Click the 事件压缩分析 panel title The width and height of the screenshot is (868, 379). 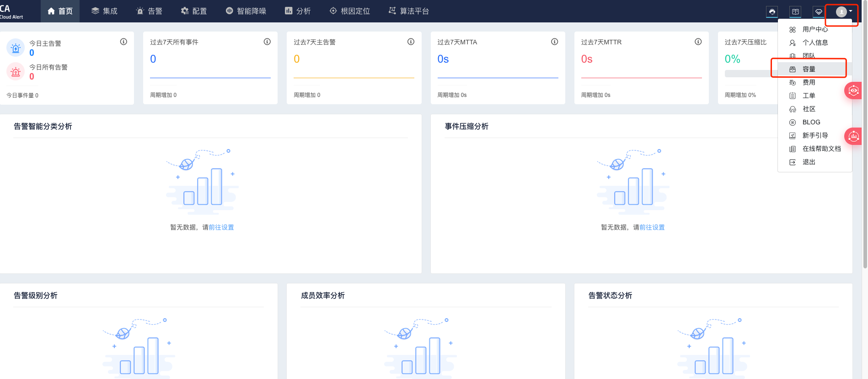(x=466, y=127)
